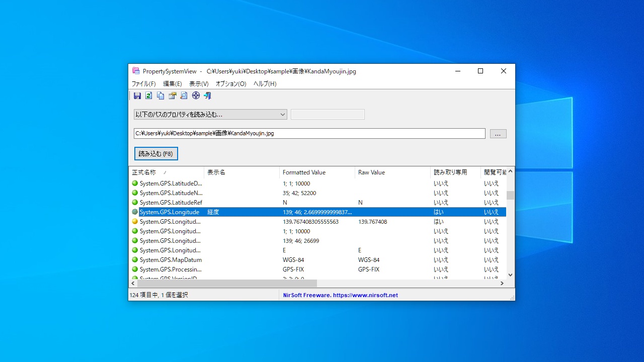Click the 35; 42; 52200 formatted value

(299, 193)
